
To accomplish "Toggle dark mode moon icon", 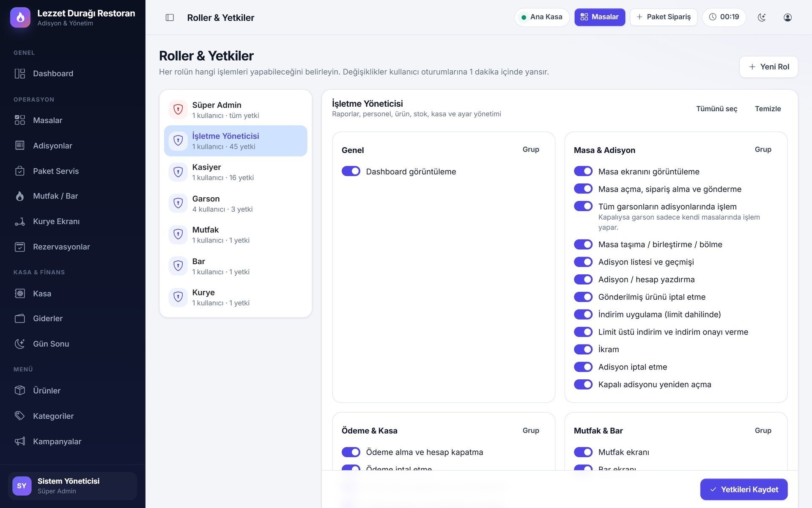I will point(762,17).
